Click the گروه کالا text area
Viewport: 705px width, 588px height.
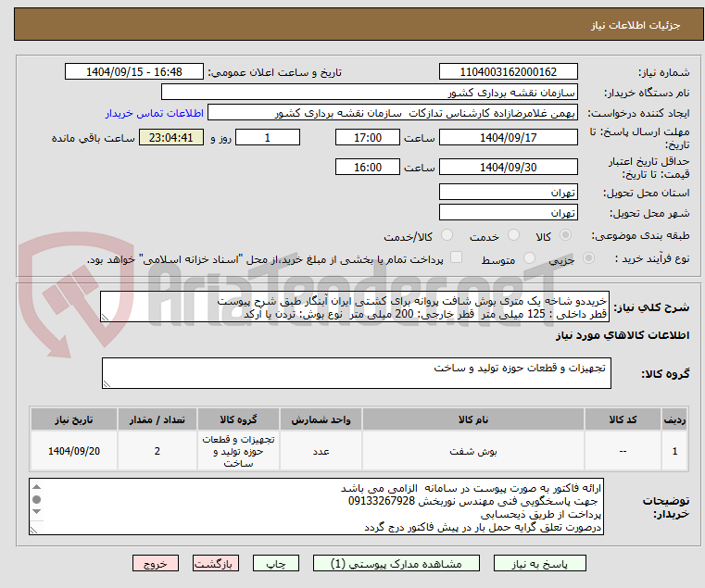click(x=357, y=373)
